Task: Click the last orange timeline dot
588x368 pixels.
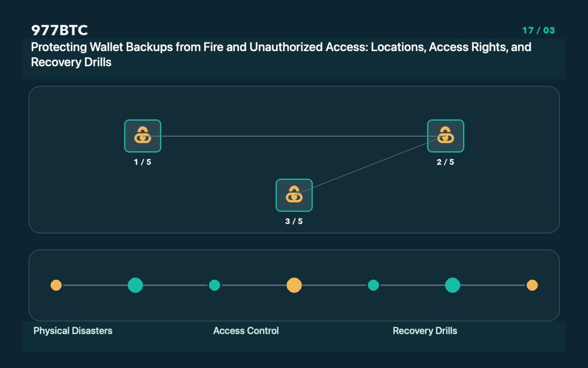Action: [532, 285]
